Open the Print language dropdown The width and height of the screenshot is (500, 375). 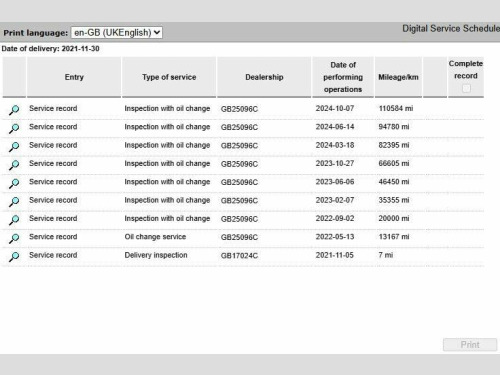point(117,33)
